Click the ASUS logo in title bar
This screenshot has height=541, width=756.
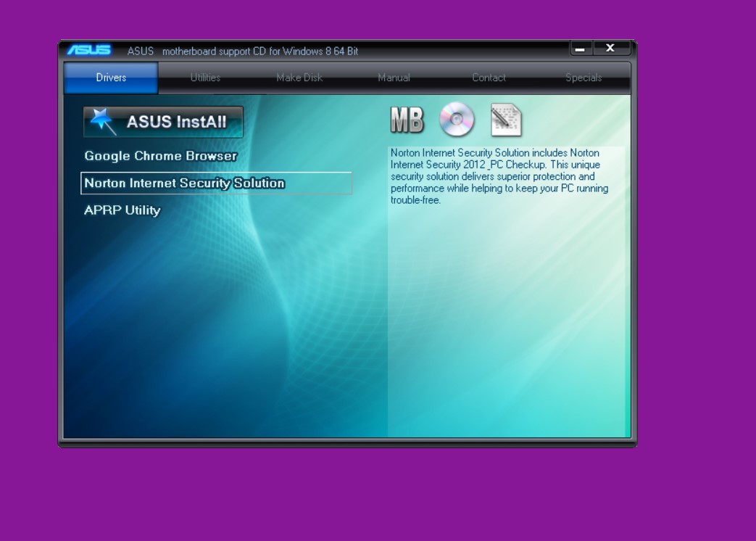[x=89, y=50]
